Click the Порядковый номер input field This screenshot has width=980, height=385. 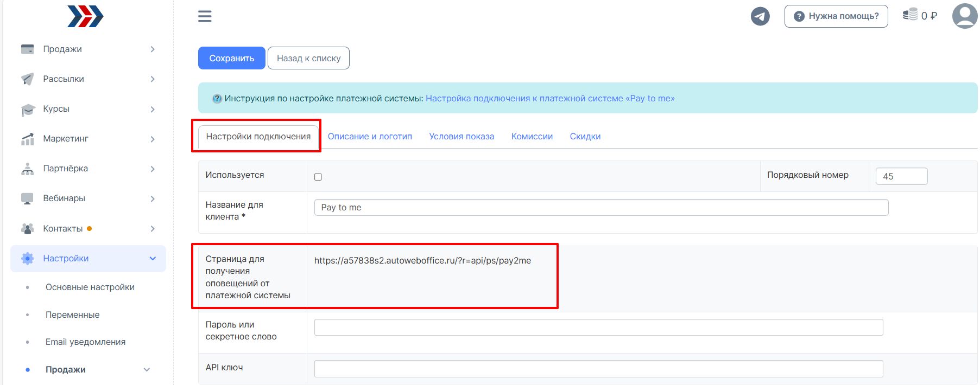coord(902,176)
